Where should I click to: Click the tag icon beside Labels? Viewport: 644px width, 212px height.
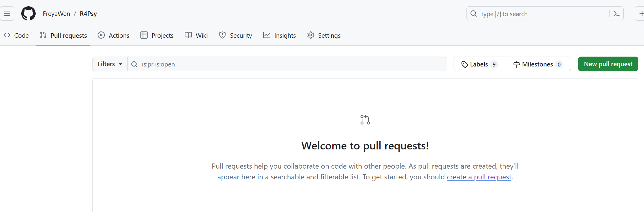pyautogui.click(x=465, y=64)
